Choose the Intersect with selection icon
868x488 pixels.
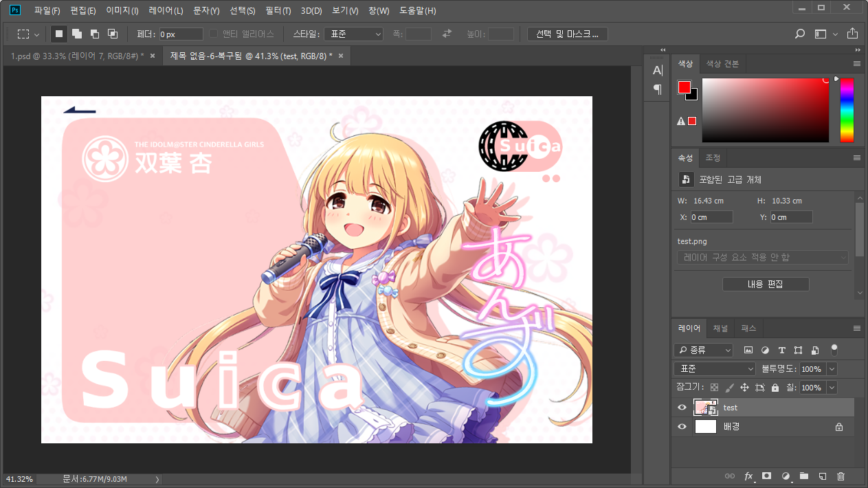point(113,34)
